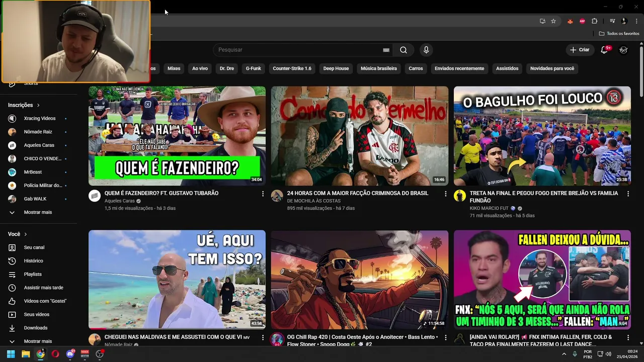This screenshot has height=362, width=644.
Task: Select the Dr. Dre filter chip
Action: pyautogui.click(x=227, y=68)
